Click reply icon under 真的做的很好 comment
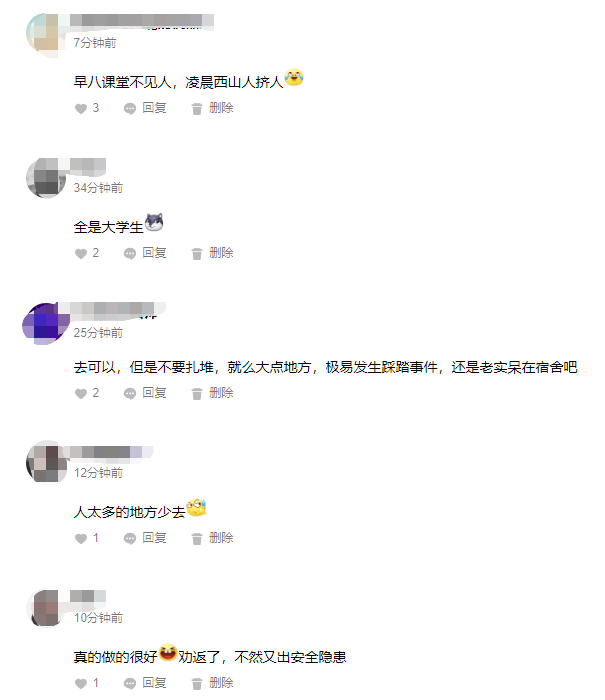 (x=130, y=683)
